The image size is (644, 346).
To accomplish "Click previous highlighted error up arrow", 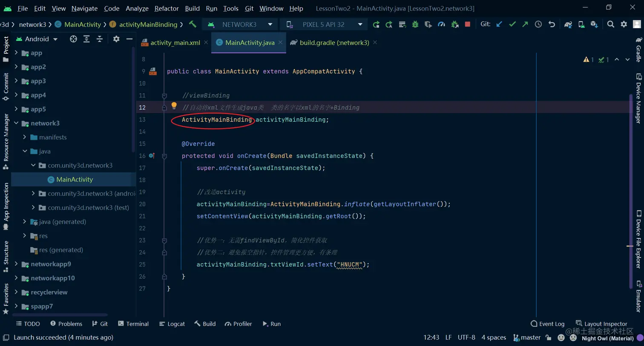I will coord(617,60).
